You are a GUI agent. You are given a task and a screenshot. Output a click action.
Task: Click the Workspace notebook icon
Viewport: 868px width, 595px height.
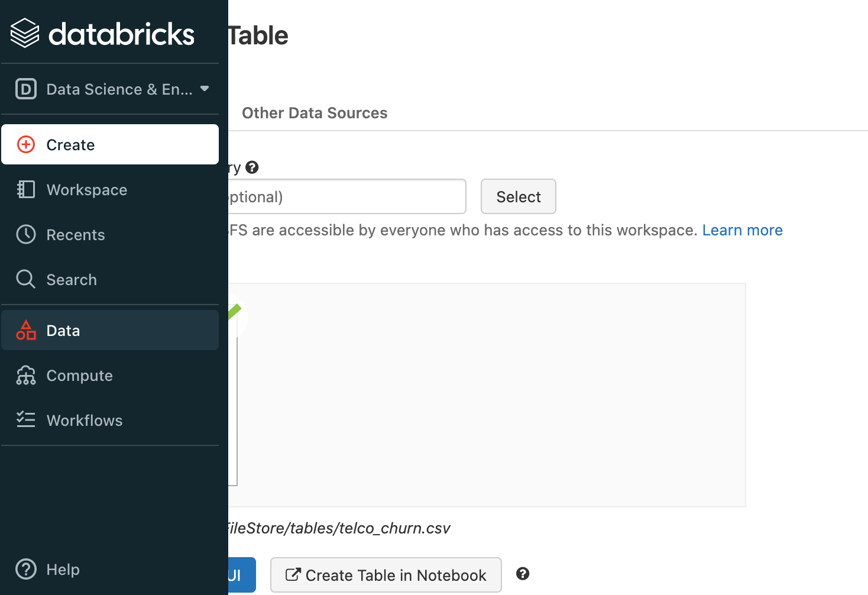click(x=26, y=189)
